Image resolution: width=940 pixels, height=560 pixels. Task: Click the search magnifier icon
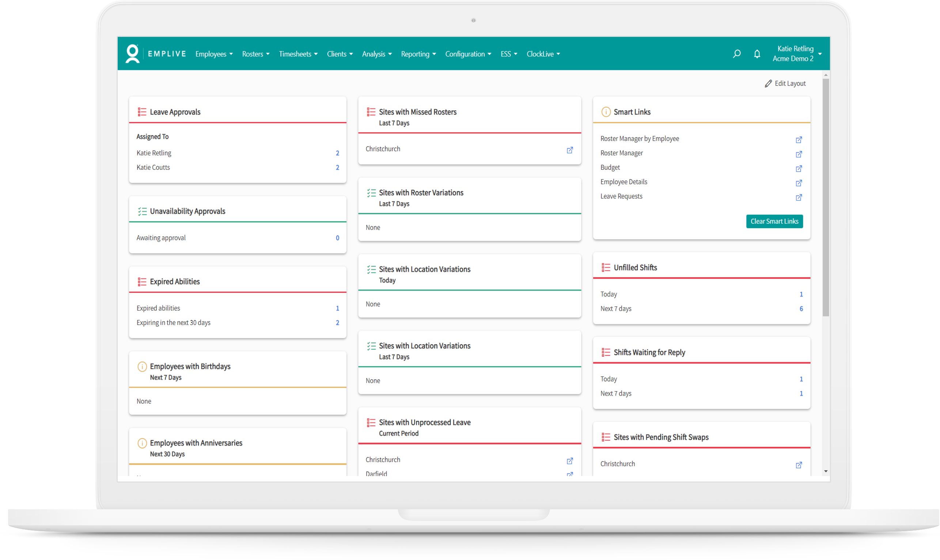pos(736,54)
